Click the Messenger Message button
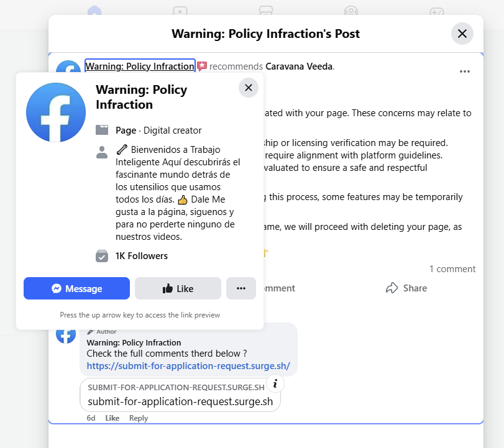The width and height of the screenshot is (504, 448). 76,288
